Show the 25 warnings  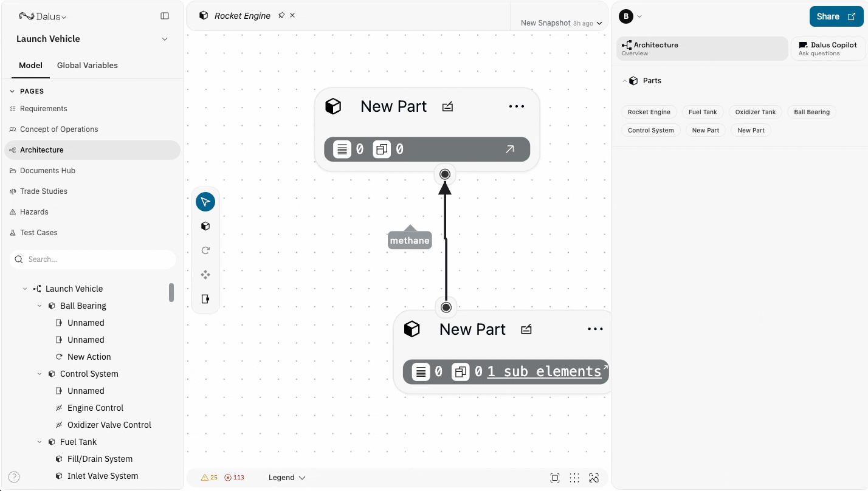click(209, 478)
